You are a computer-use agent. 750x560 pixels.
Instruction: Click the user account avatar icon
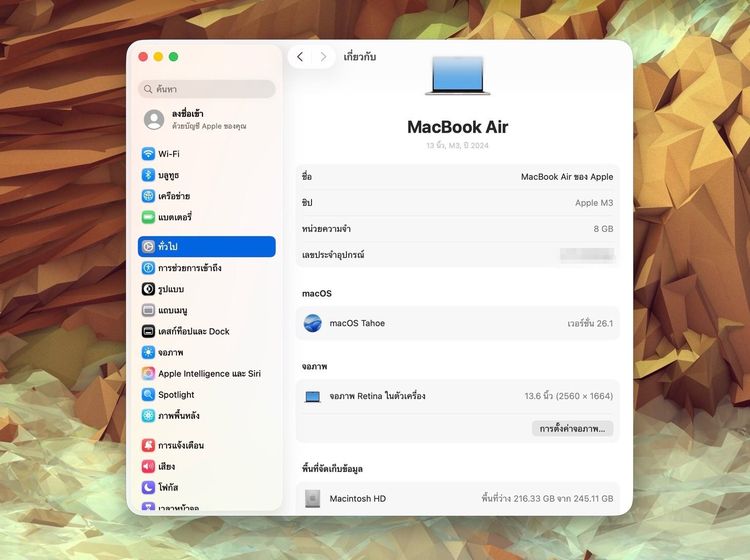pos(154,120)
